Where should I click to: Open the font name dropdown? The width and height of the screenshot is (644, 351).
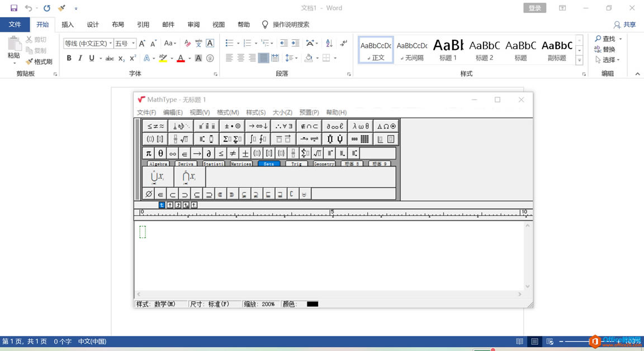click(x=111, y=44)
